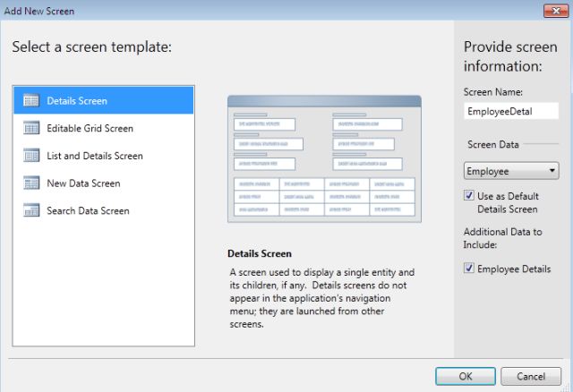The image size is (573, 392).
Task: Select the Details Screen template label
Action: click(77, 100)
